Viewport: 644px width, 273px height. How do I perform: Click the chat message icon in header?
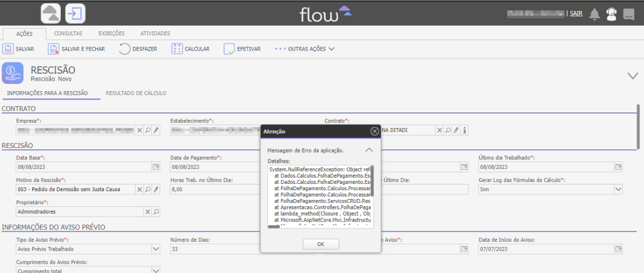pos(629,14)
